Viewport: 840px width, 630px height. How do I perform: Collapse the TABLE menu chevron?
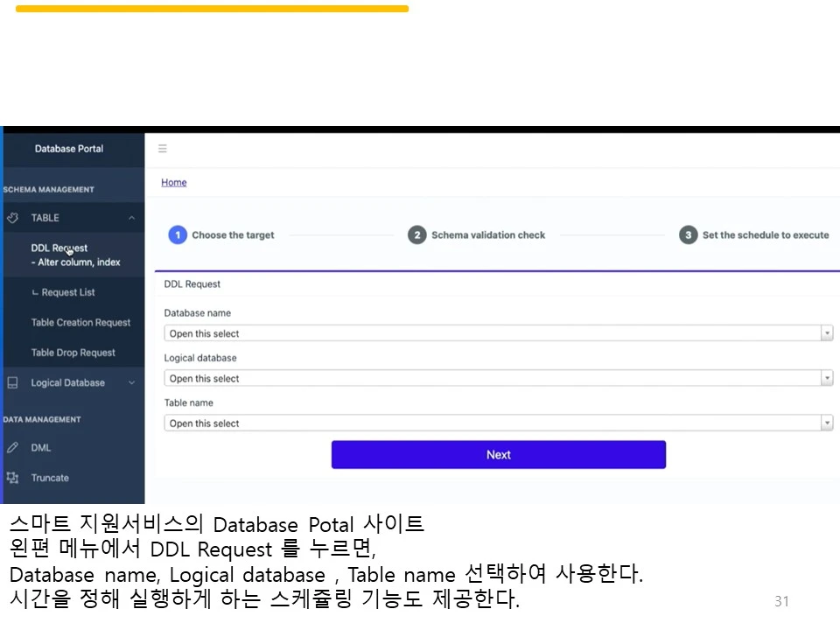[x=132, y=218]
